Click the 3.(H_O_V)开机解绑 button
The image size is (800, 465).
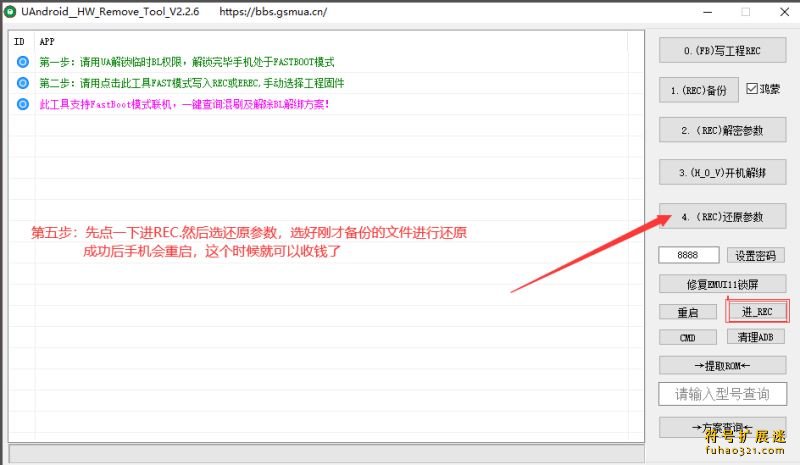click(x=722, y=173)
